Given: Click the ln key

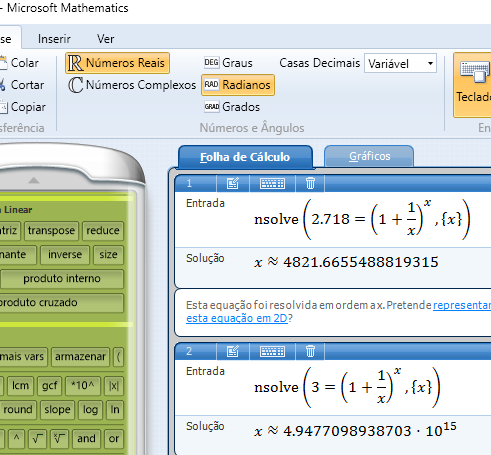Looking at the screenshot, I should (x=115, y=410).
